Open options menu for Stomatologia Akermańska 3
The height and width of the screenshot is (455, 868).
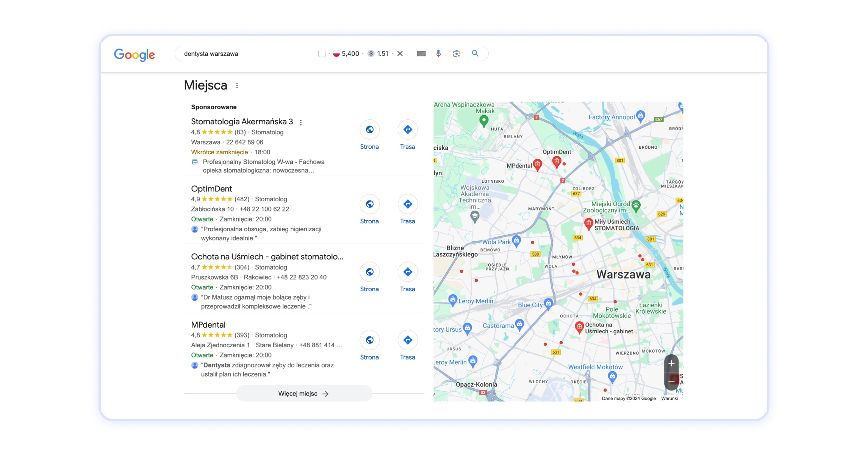[x=301, y=122]
